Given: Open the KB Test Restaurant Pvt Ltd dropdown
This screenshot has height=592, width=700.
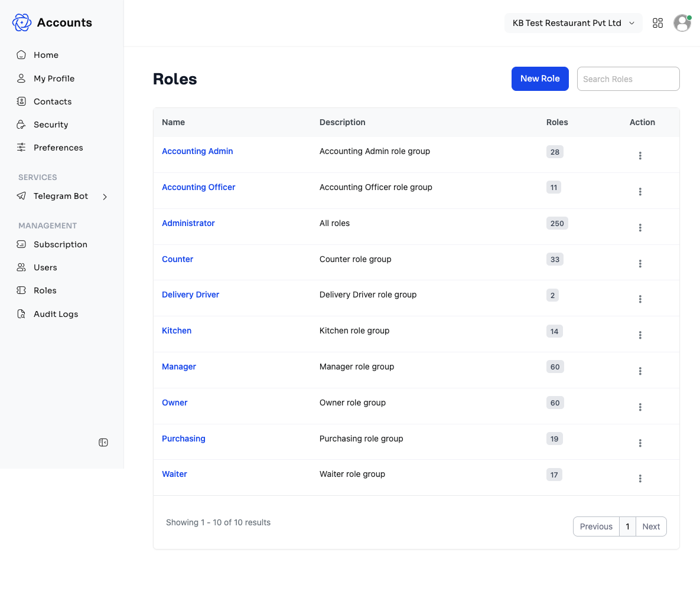Looking at the screenshot, I should point(573,23).
